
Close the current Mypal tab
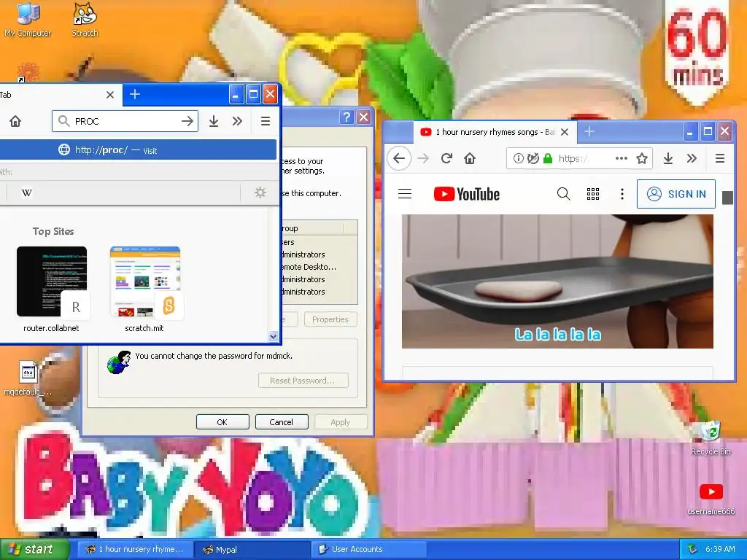[x=110, y=95]
